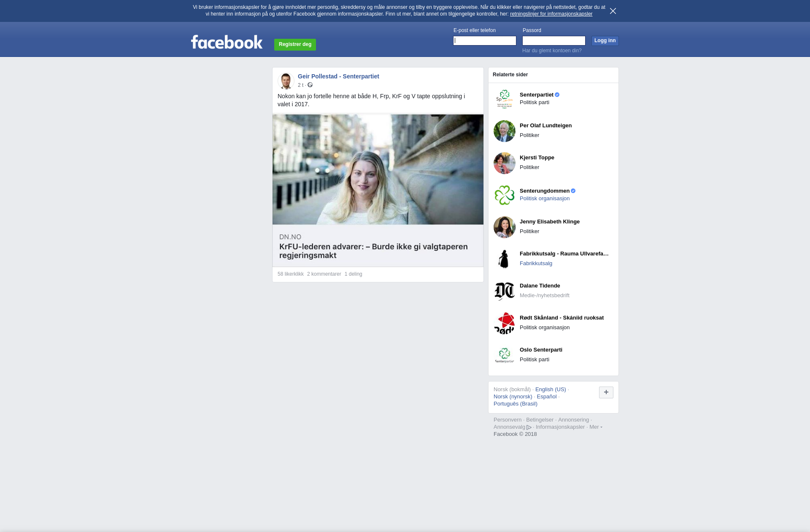This screenshot has height=532, width=810.
Task: Open the Annonsevalg footer link
Action: (x=509, y=427)
